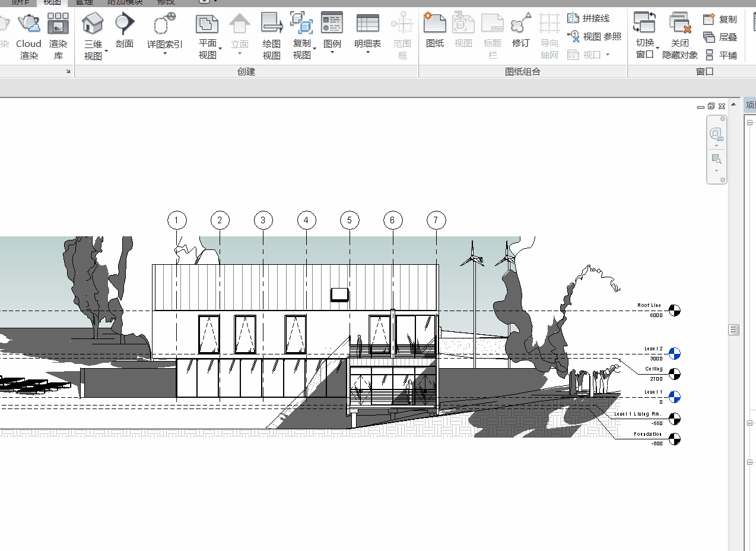Click the vertical scrollbar thumb of the view
The width and height of the screenshot is (756, 551).
click(734, 330)
